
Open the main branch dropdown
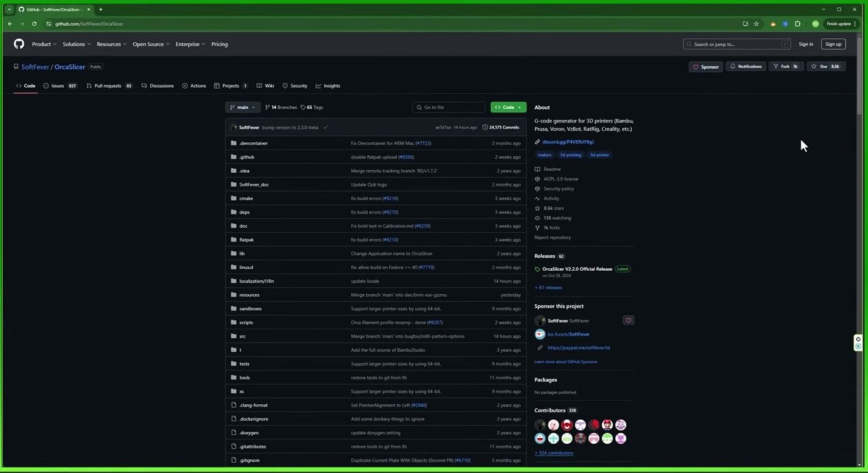(x=243, y=108)
